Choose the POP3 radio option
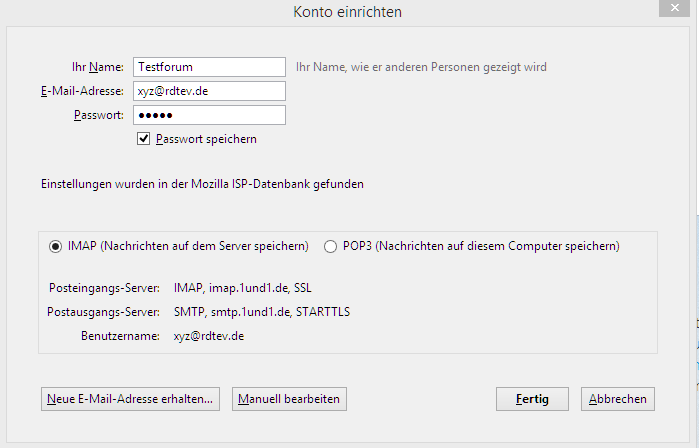Image resolution: width=699 pixels, height=448 pixels. click(331, 246)
